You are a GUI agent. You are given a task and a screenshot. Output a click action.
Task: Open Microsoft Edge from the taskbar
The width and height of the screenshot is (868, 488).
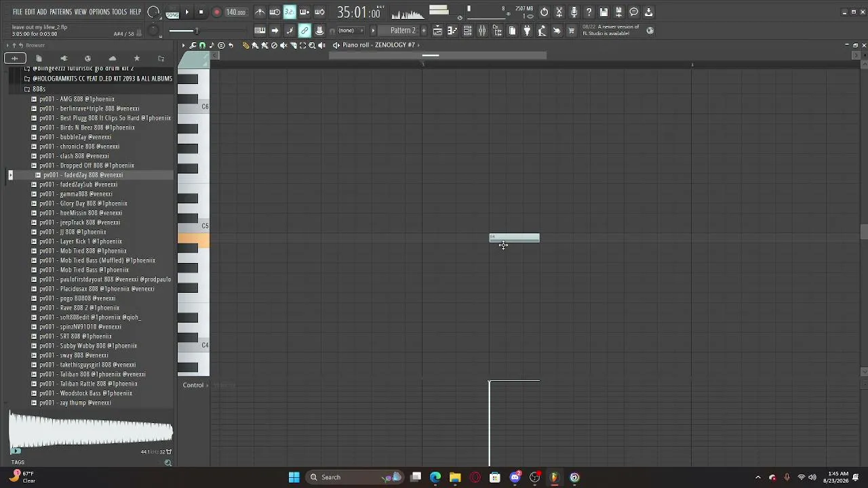435,477
